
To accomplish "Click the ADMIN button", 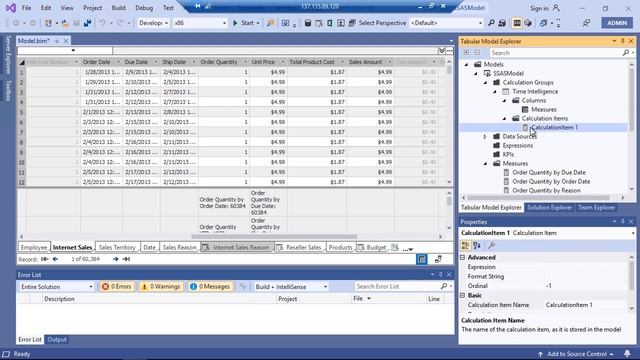I will [617, 23].
